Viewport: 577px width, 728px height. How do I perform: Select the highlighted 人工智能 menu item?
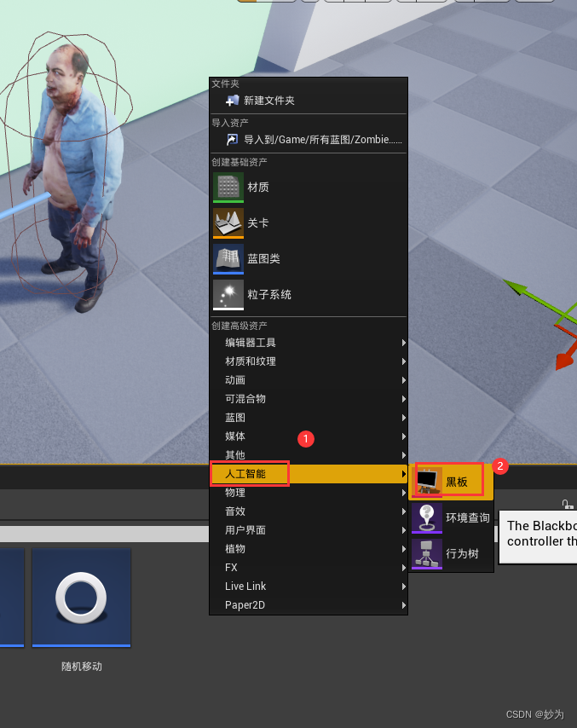point(309,474)
